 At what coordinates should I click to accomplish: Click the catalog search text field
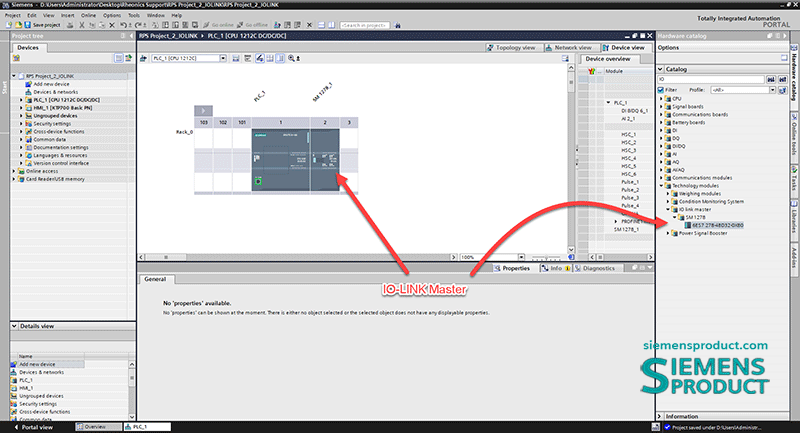coord(710,79)
